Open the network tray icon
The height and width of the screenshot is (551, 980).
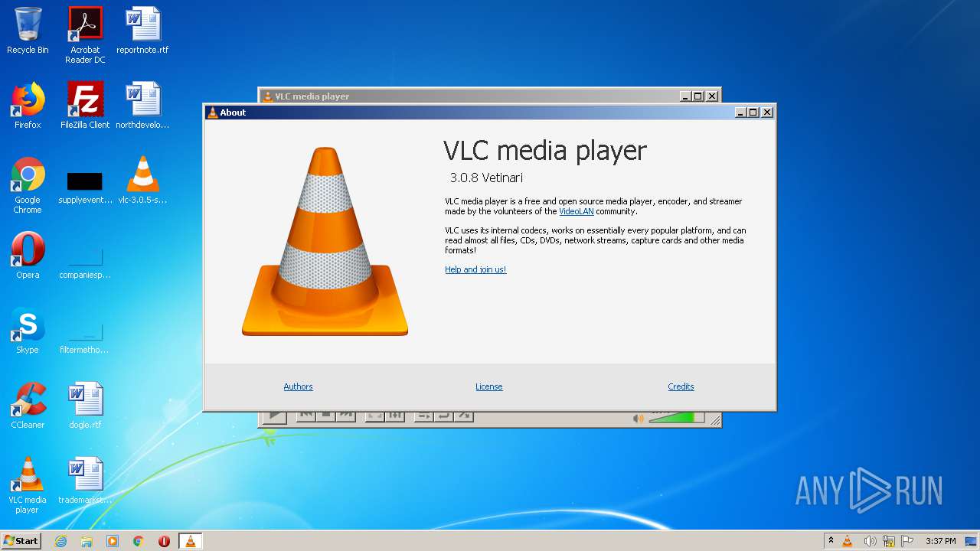tap(889, 541)
